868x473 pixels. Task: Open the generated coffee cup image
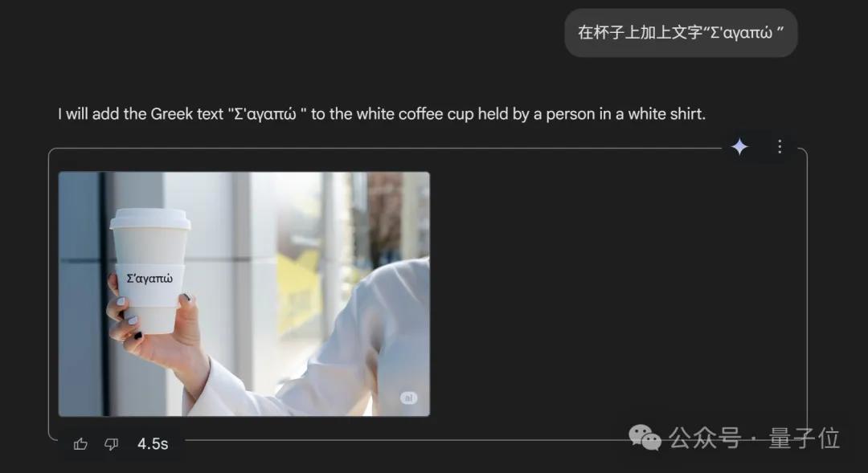click(x=244, y=294)
